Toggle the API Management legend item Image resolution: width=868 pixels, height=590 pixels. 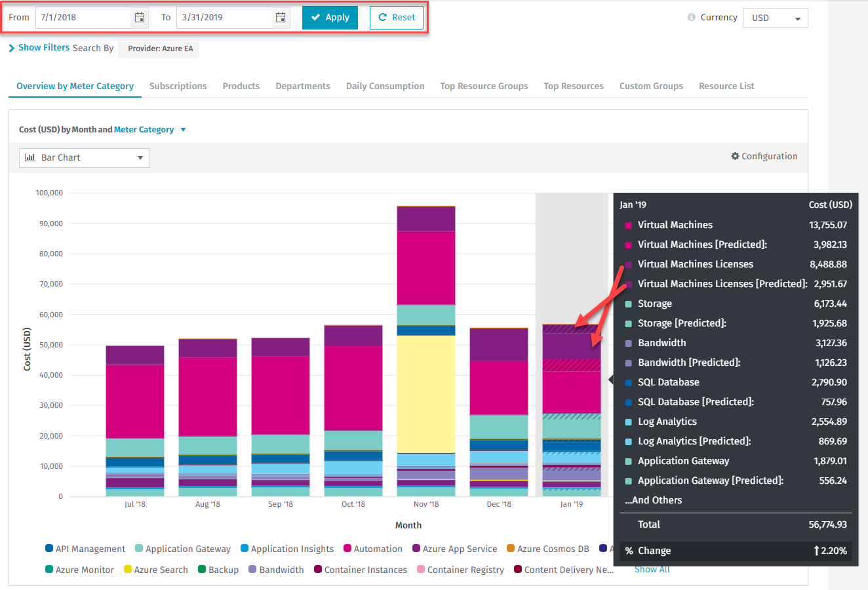(x=85, y=549)
